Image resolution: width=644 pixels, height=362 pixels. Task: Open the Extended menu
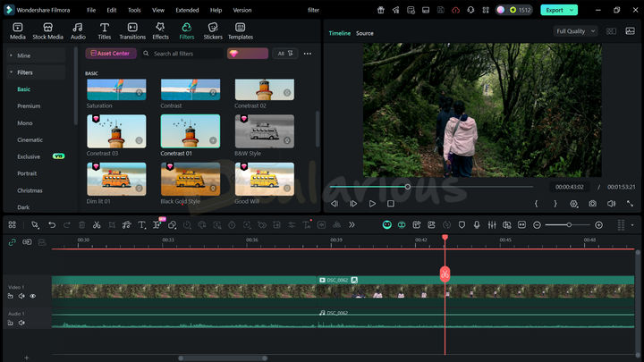pyautogui.click(x=187, y=10)
